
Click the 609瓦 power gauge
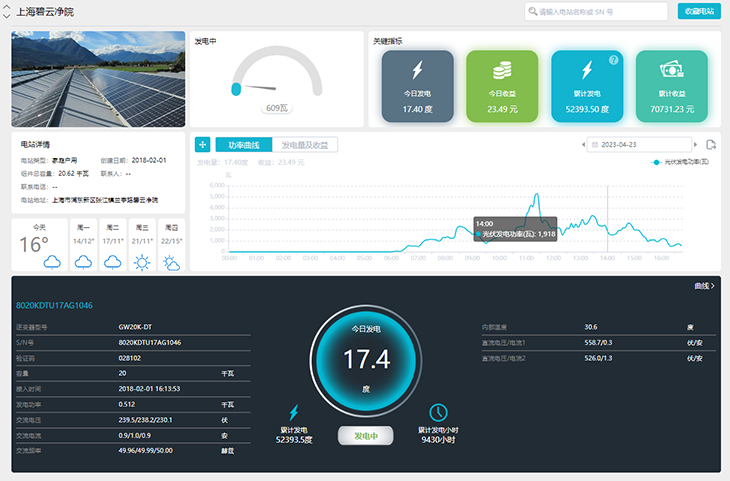(x=277, y=85)
